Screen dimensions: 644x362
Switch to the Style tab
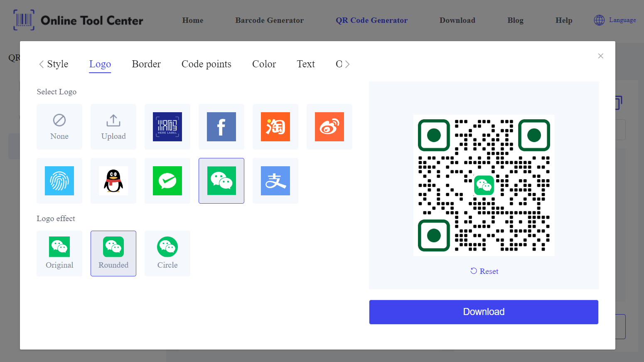(x=58, y=64)
